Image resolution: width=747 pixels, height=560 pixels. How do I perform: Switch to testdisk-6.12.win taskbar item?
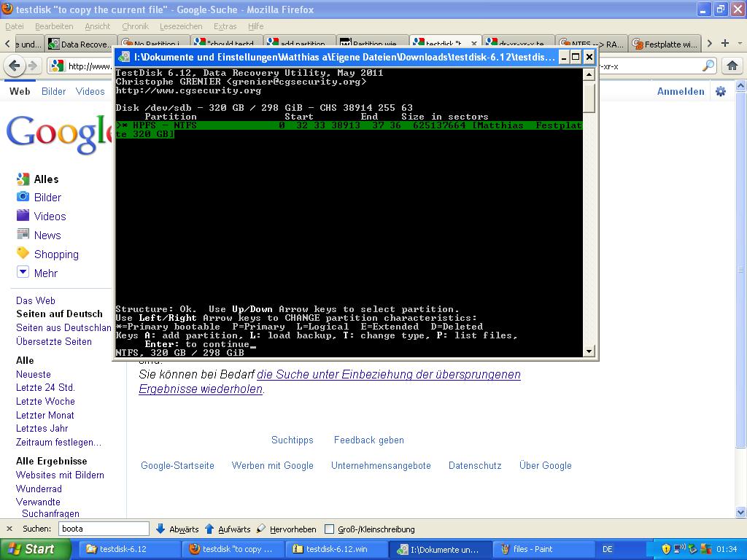click(x=336, y=549)
